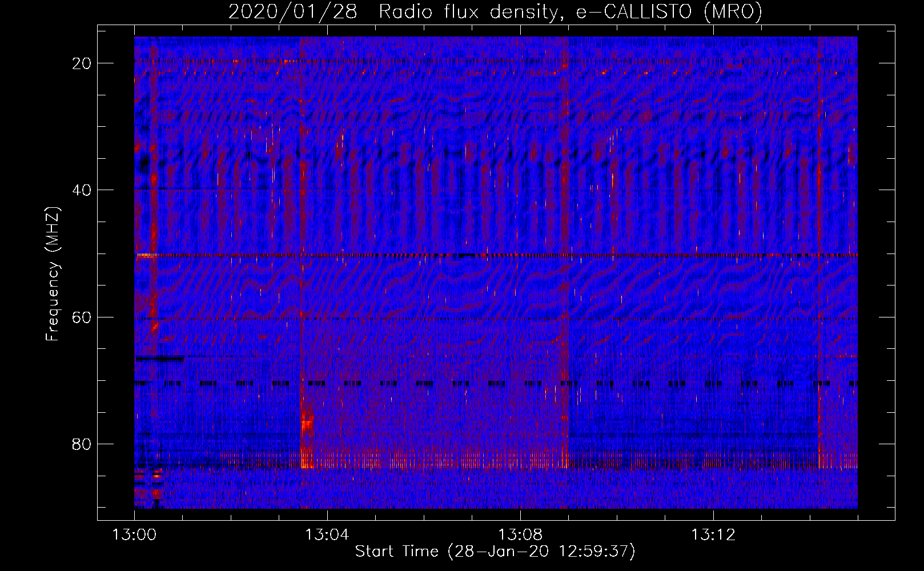Click the 'Start Time (28-Jan-20 12:59:37)' axis label

495,552
